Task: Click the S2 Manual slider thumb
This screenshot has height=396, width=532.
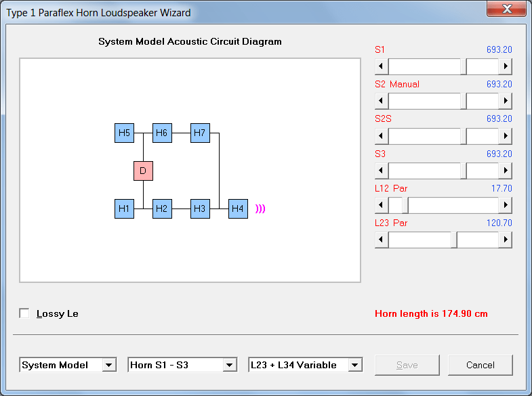Action: (x=464, y=101)
